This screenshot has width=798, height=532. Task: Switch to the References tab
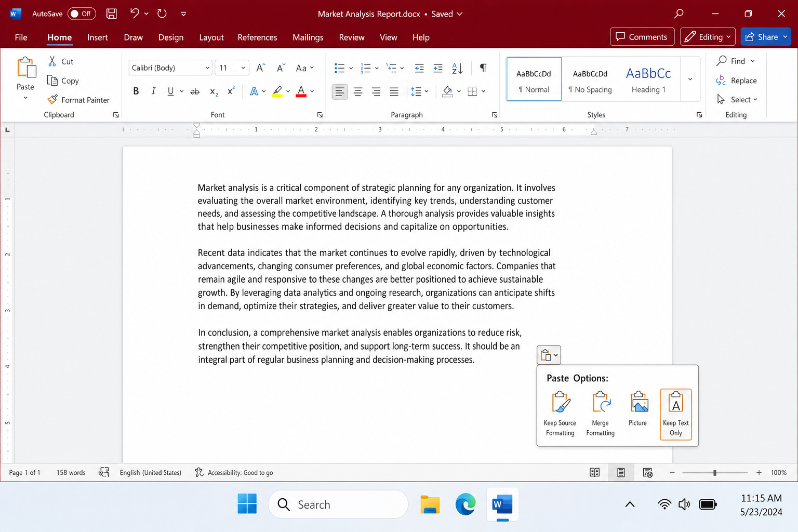click(x=257, y=37)
